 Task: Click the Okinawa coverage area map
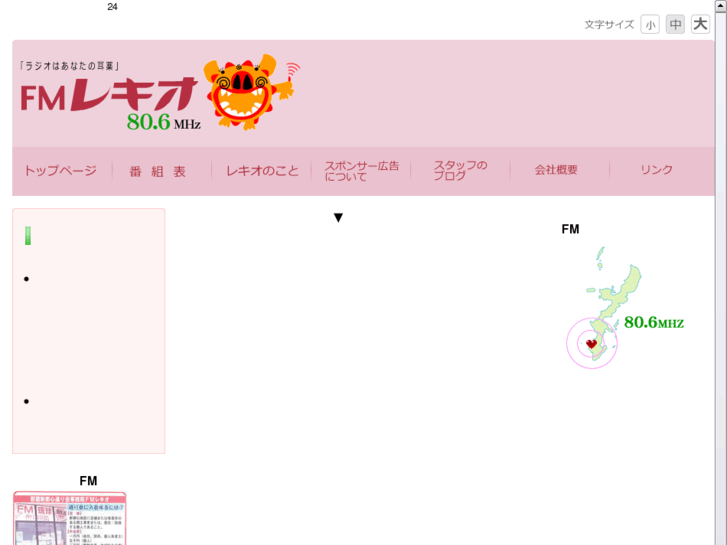625,308
